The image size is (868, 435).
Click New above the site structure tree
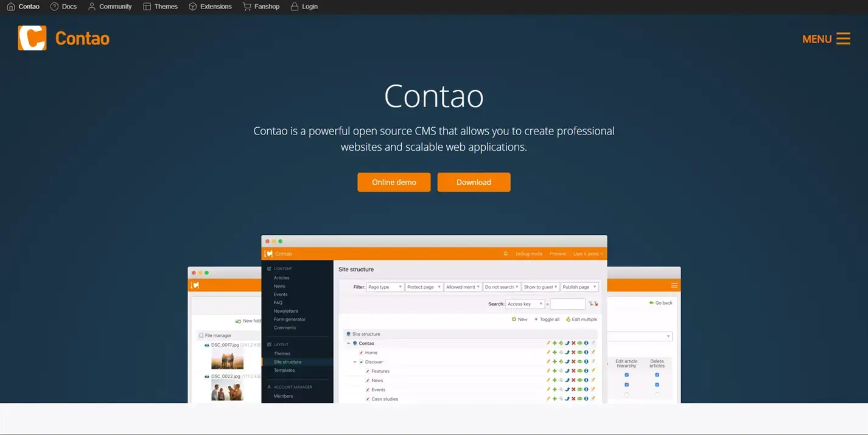(520, 319)
